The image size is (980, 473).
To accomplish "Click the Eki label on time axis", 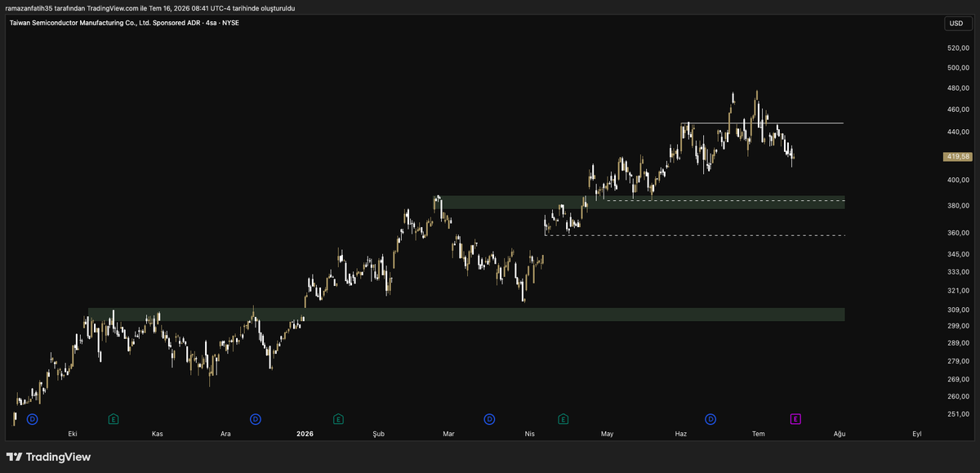I will click(73, 435).
